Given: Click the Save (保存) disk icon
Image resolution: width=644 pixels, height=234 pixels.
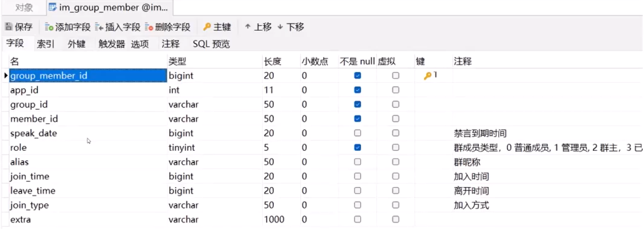Looking at the screenshot, I should [x=9, y=27].
